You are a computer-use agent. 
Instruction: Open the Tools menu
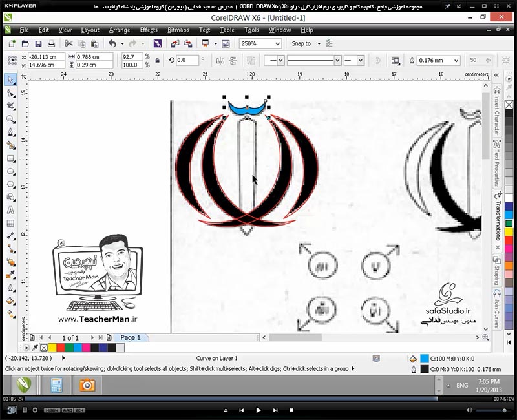251,30
